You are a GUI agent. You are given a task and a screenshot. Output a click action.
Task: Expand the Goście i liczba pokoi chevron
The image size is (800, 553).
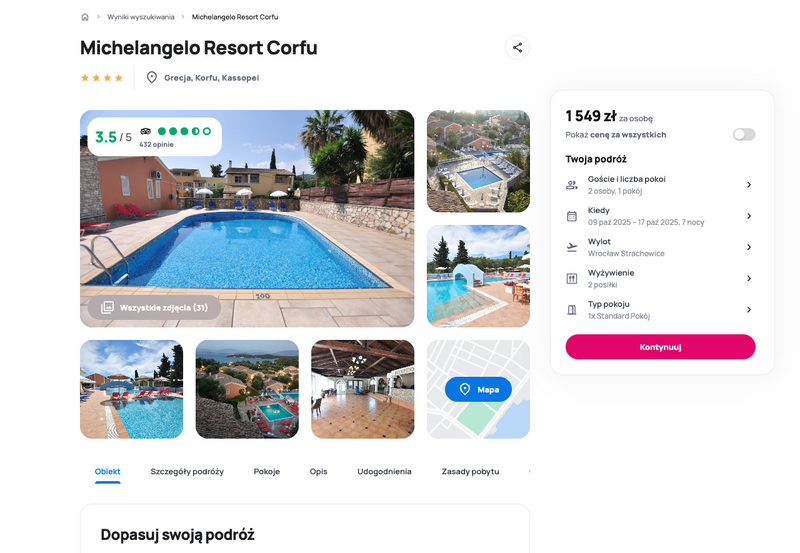(749, 185)
